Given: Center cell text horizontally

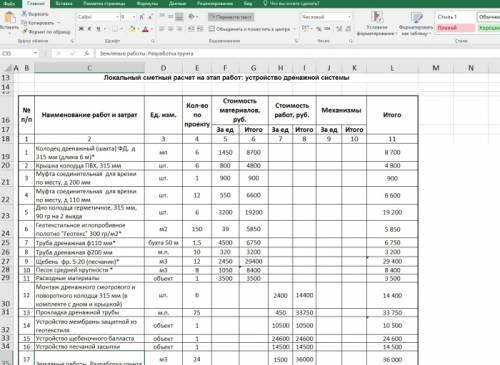Looking at the screenshot, I should pyautogui.click(x=170, y=29).
